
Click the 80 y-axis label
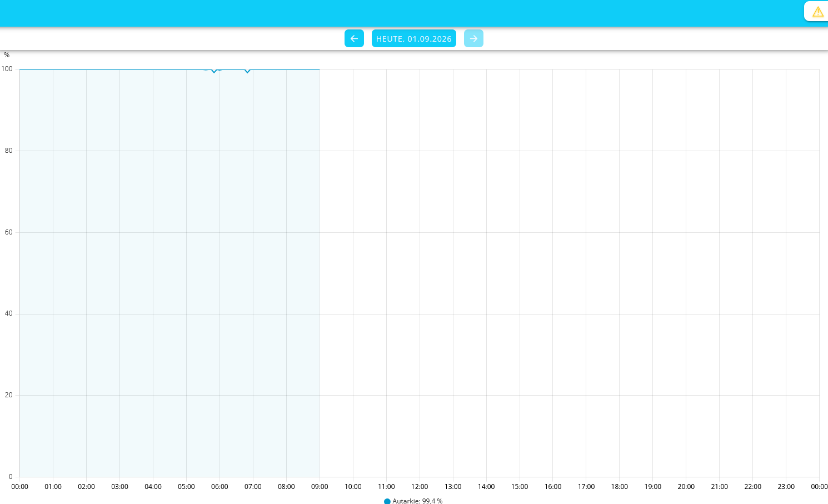point(8,151)
